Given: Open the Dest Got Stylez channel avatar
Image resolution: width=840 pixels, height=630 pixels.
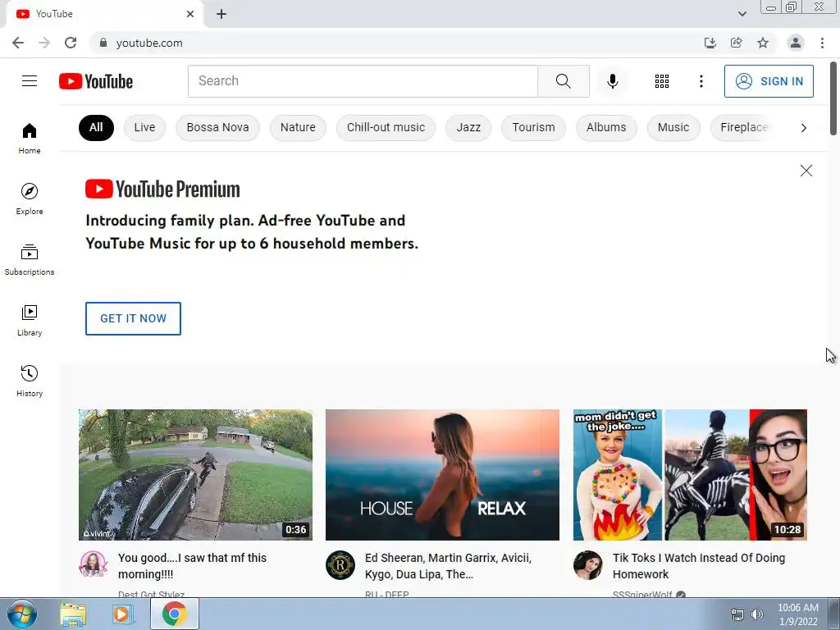Looking at the screenshot, I should (94, 564).
